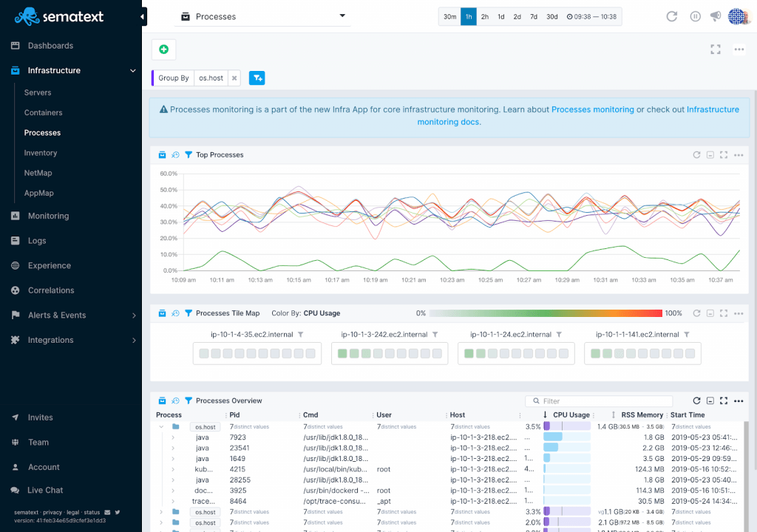The width and height of the screenshot is (757, 532).
Task: Expand Top Processes chart to fullscreen
Action: (x=724, y=154)
